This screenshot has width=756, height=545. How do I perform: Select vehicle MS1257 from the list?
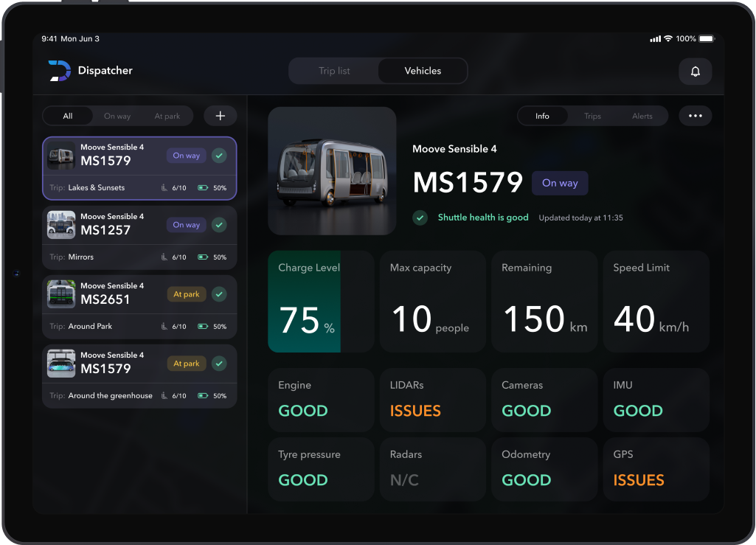[139, 225]
